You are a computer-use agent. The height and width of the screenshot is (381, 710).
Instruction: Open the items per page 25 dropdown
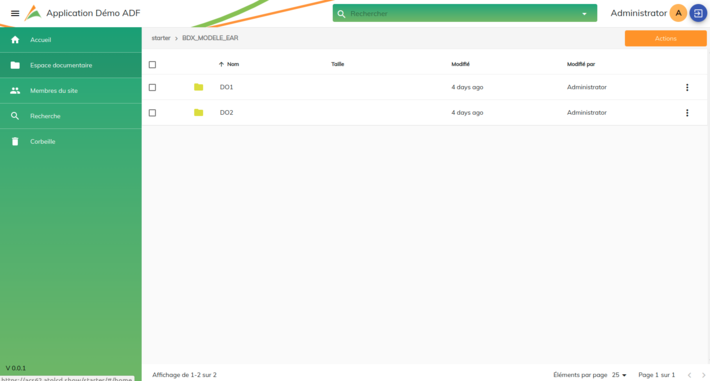point(619,375)
